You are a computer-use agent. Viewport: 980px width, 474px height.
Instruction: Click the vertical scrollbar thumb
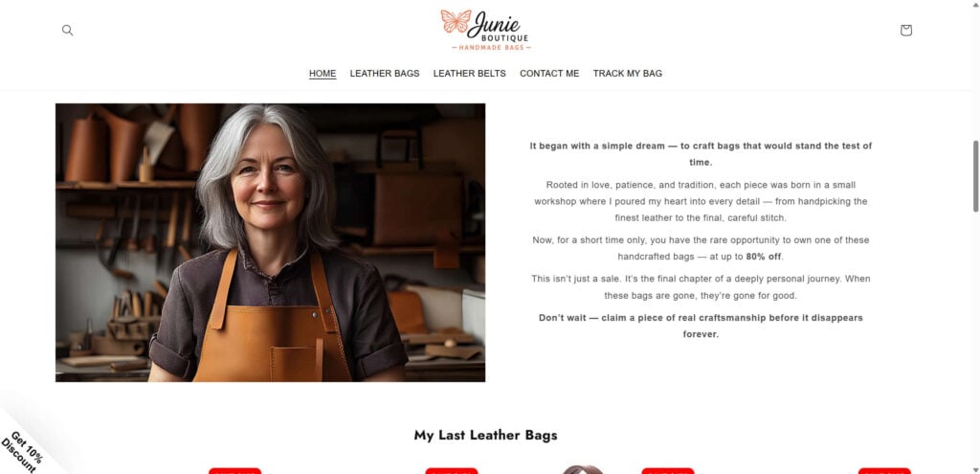[975, 176]
